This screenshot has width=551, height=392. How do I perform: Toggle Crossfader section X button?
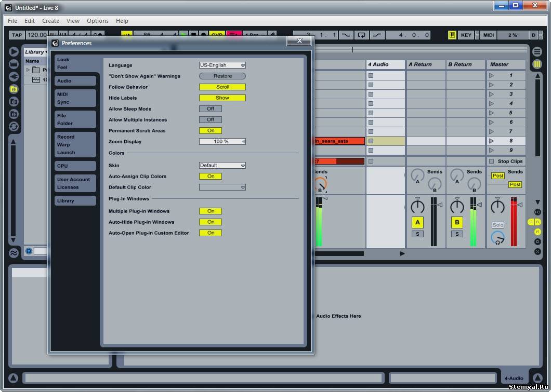[x=537, y=252]
